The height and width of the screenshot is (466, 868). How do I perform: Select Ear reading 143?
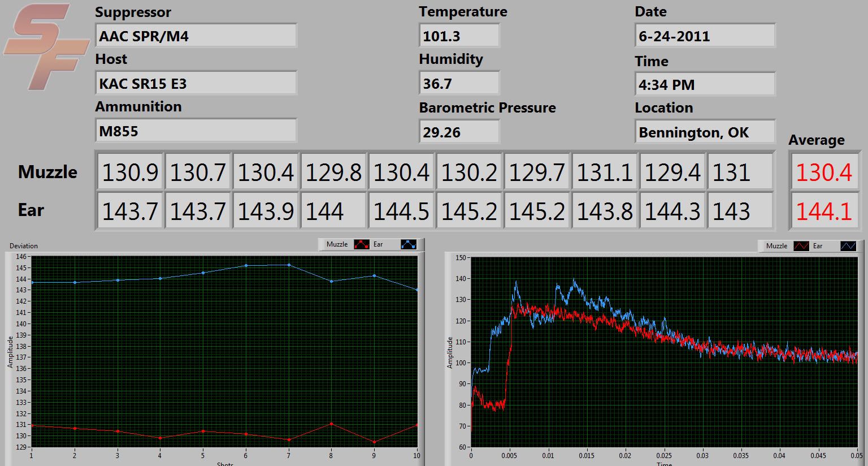pos(740,211)
